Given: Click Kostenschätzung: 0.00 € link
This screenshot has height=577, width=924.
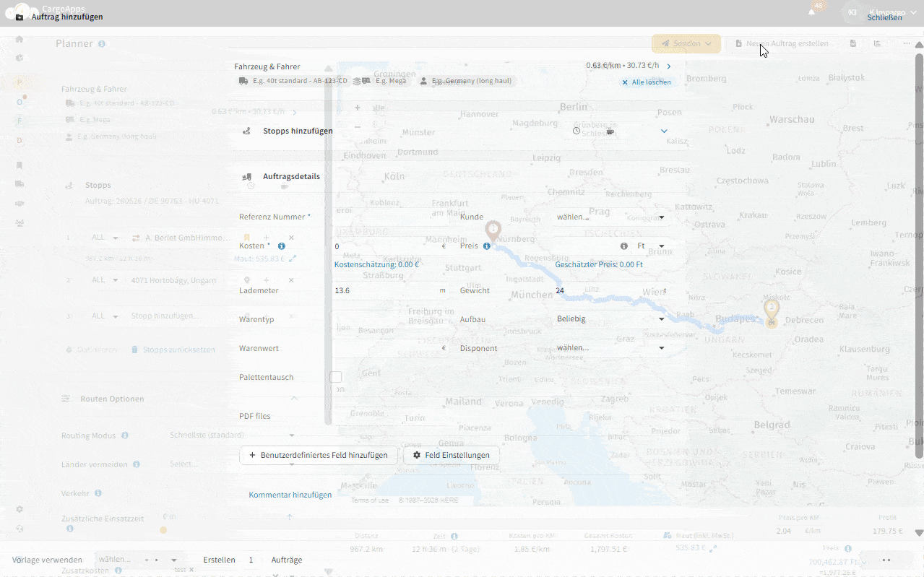Looking at the screenshot, I should [377, 264].
